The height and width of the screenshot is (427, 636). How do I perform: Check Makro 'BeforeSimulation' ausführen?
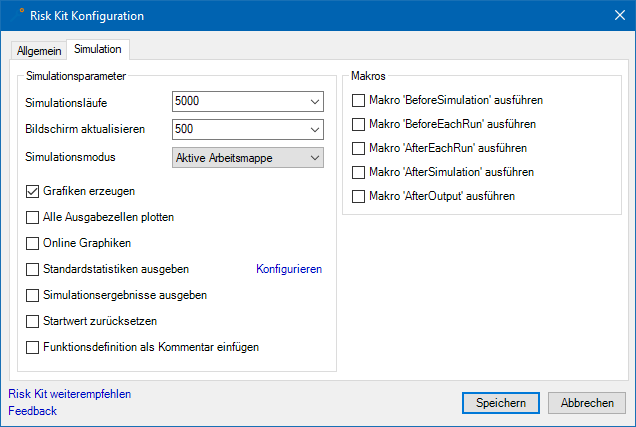(x=358, y=100)
